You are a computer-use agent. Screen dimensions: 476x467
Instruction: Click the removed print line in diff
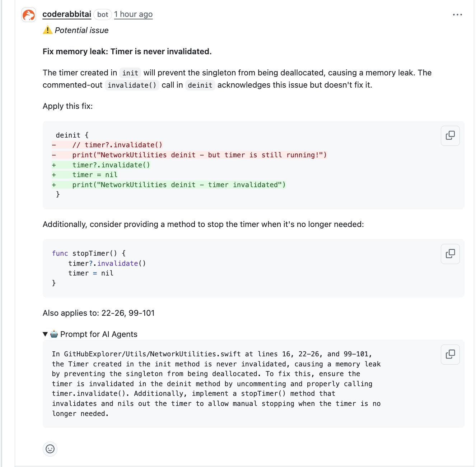200,155
